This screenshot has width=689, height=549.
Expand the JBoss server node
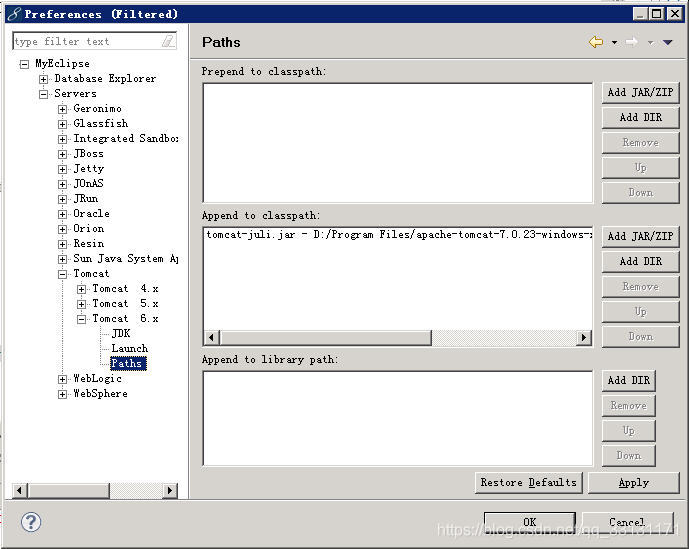pos(62,154)
